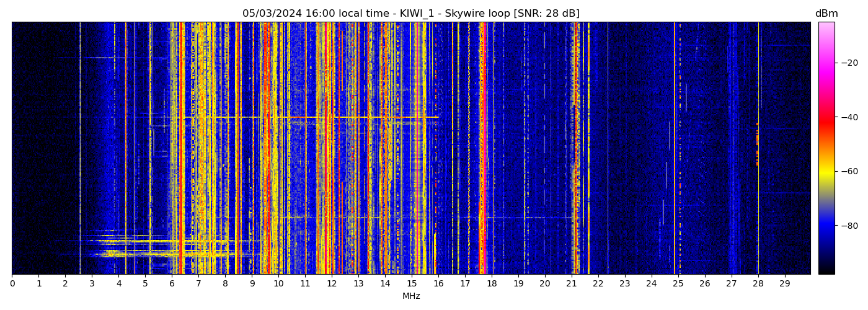This screenshot has height=310, width=868.
Task: Click the −60 tick label on colorbar
Action: click(x=849, y=171)
